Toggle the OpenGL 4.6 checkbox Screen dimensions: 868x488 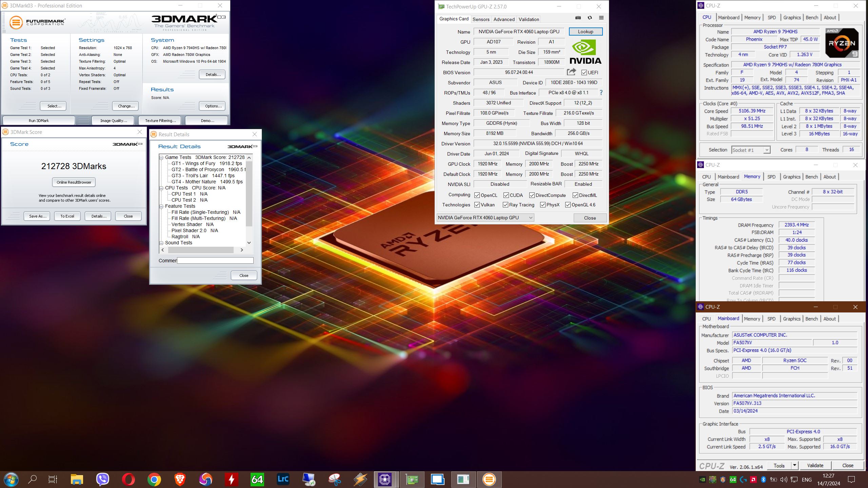[568, 205]
